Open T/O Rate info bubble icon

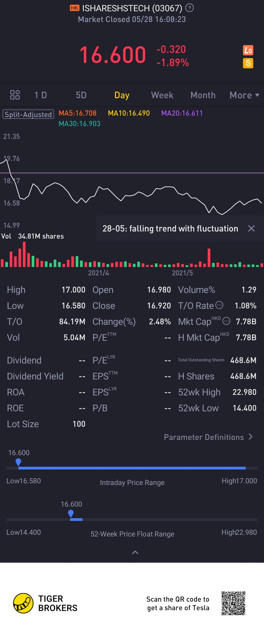pos(219,305)
